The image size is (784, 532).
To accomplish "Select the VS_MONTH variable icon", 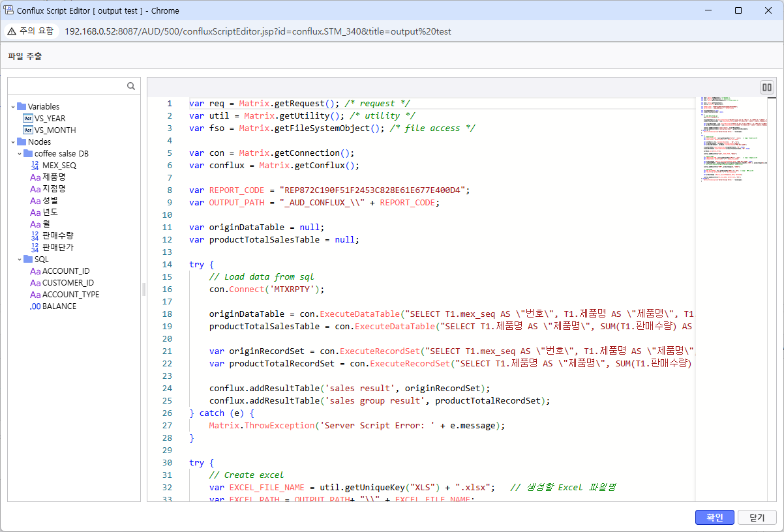I will pos(27,130).
